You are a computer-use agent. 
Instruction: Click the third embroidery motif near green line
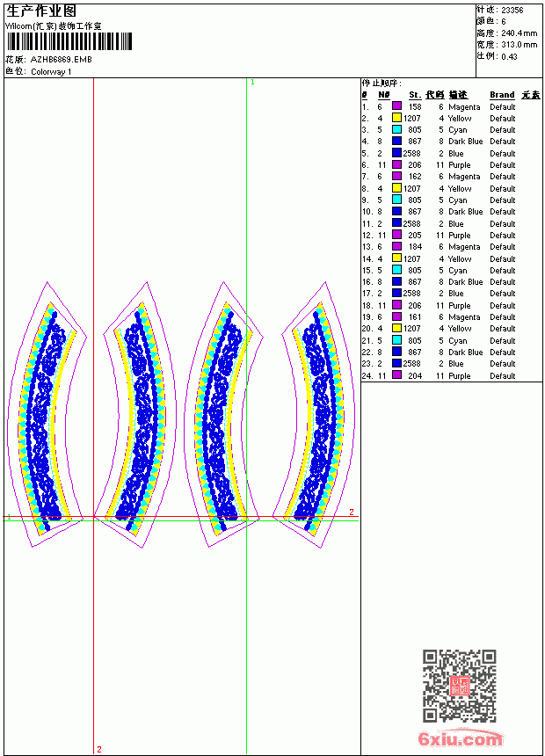(224, 415)
